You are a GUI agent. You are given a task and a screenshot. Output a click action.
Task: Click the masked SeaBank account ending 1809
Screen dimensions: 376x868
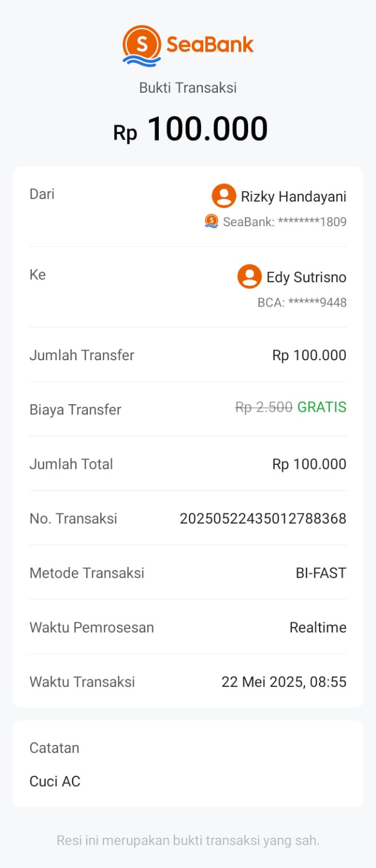coord(284,222)
